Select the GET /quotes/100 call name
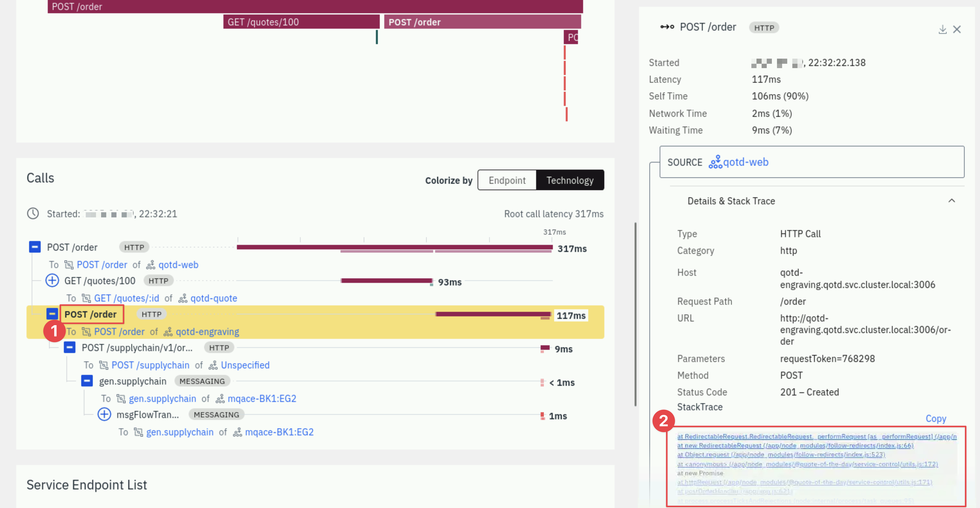 (x=100, y=281)
